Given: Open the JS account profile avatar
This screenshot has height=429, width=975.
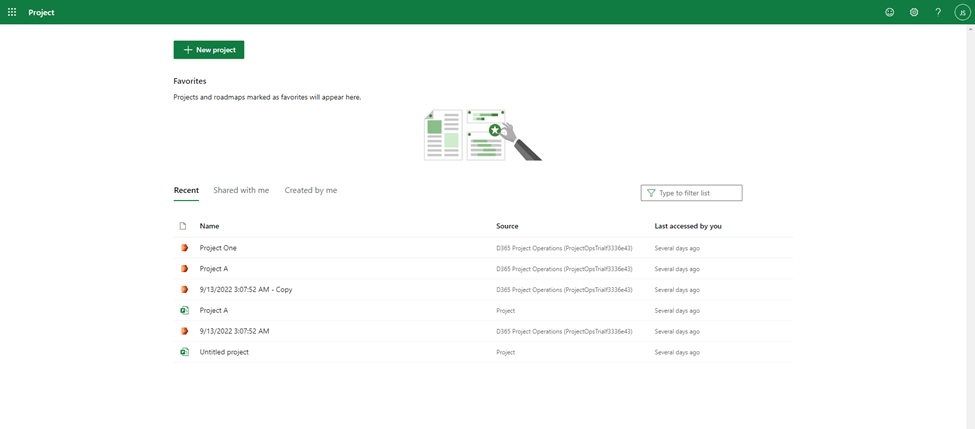Looking at the screenshot, I should tap(962, 12).
